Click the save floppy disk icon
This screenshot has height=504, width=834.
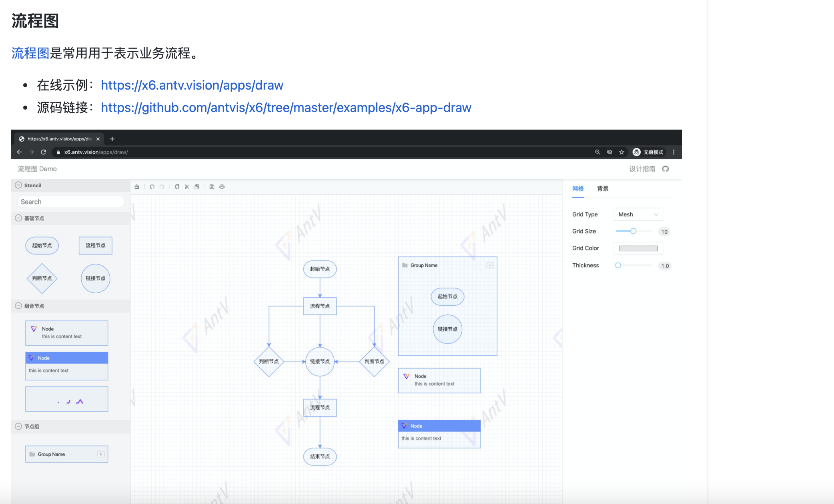pos(212,187)
